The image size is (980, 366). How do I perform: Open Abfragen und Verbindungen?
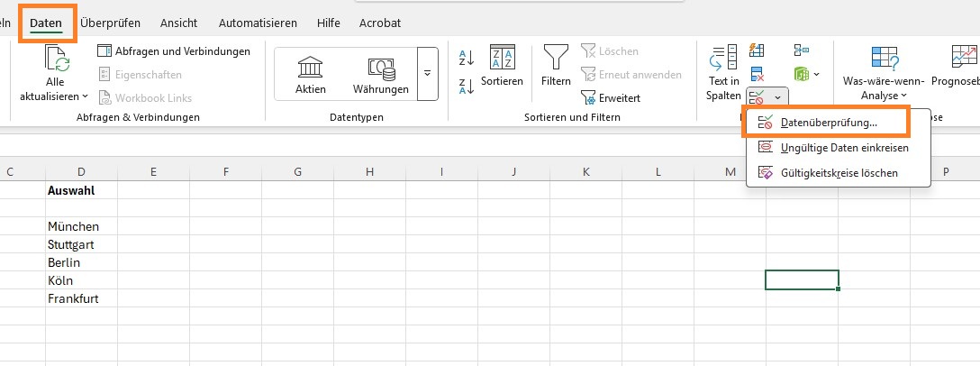[174, 51]
